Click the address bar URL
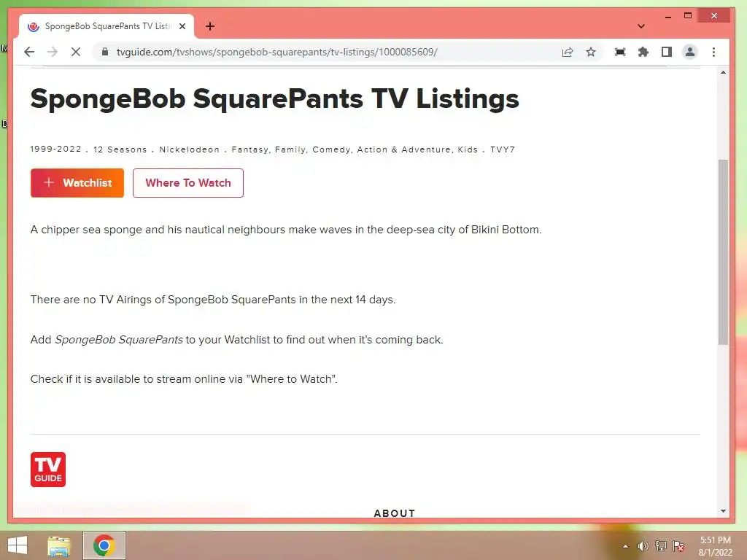The image size is (747, 560). [x=276, y=52]
